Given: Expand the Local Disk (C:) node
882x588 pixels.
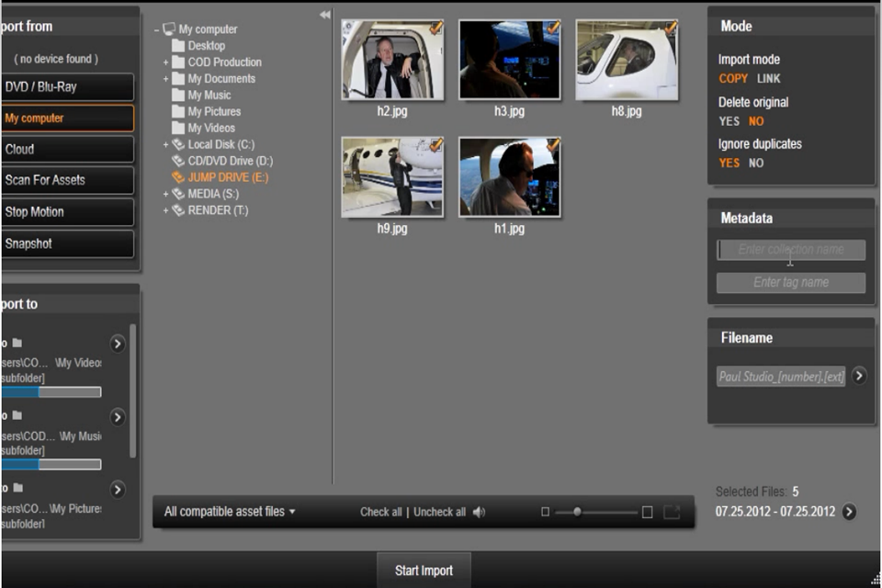Looking at the screenshot, I should pyautogui.click(x=166, y=144).
